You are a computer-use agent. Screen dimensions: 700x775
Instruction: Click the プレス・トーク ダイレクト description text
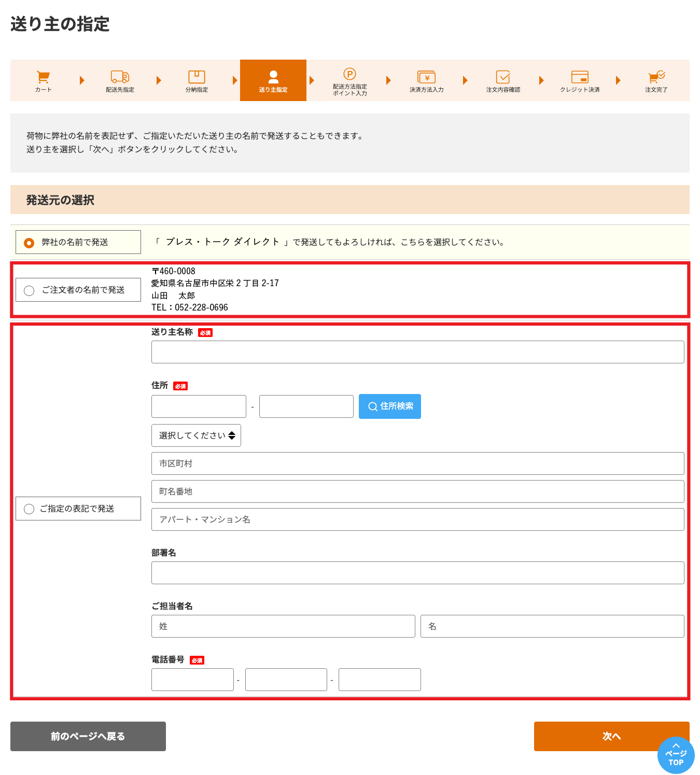(x=222, y=242)
